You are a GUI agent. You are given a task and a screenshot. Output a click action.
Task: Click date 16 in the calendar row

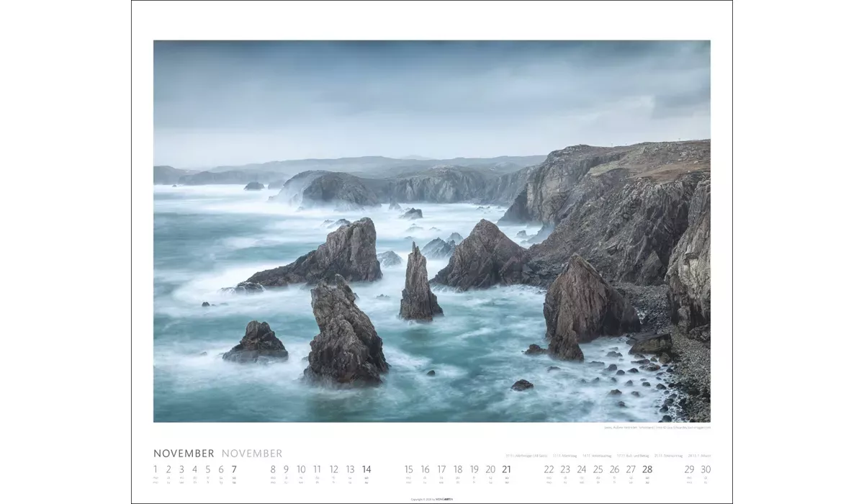tap(425, 469)
